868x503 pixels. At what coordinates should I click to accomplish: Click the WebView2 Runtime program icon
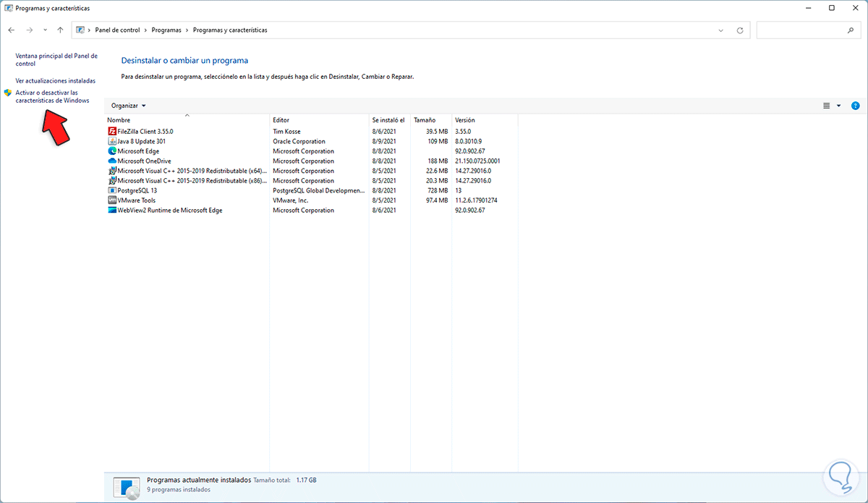pyautogui.click(x=112, y=210)
